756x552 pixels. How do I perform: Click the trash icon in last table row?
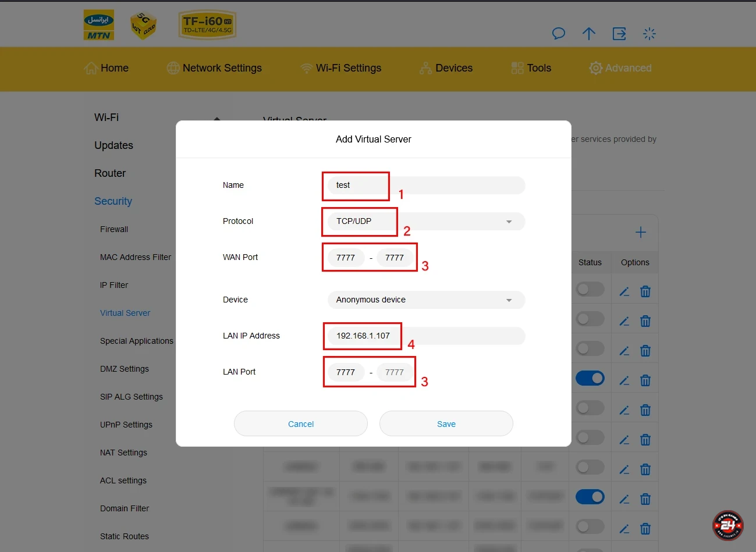coord(645,529)
